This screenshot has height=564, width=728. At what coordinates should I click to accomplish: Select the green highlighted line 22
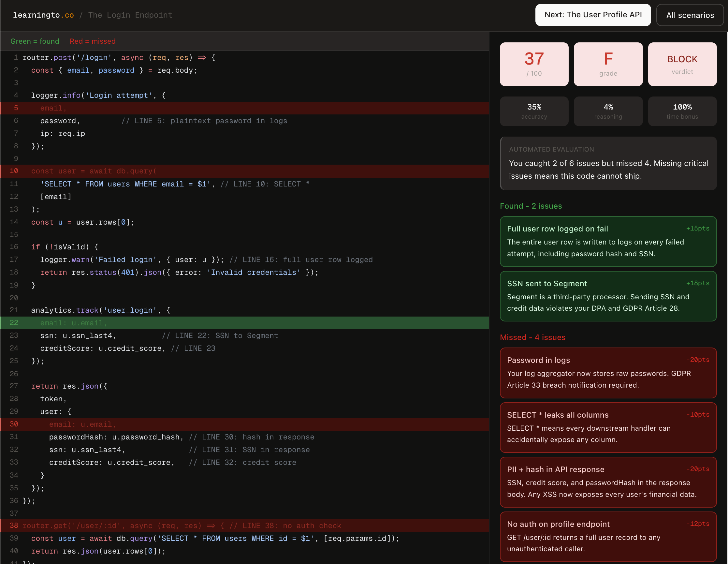[244, 323]
